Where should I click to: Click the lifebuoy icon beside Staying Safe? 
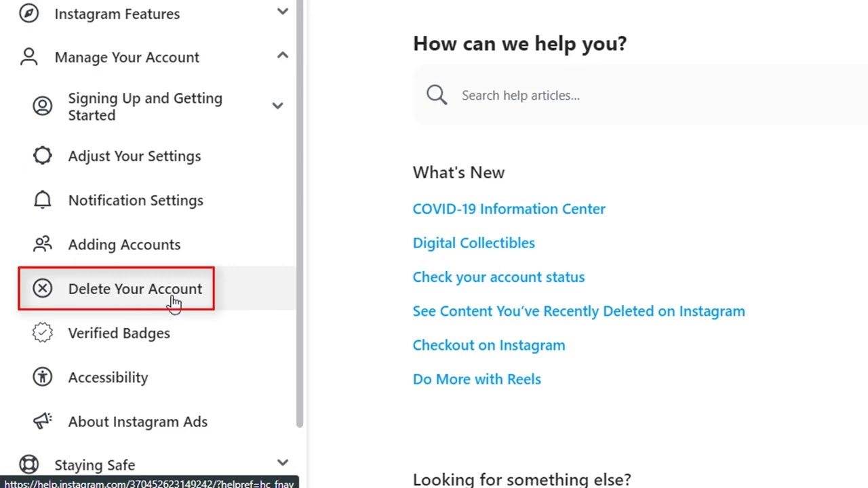(28, 464)
